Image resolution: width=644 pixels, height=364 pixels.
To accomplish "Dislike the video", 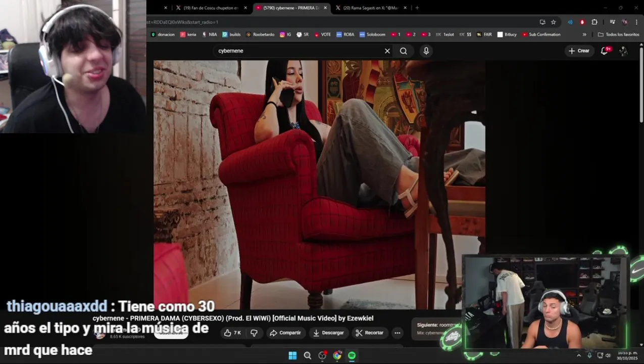I will 254,333.
